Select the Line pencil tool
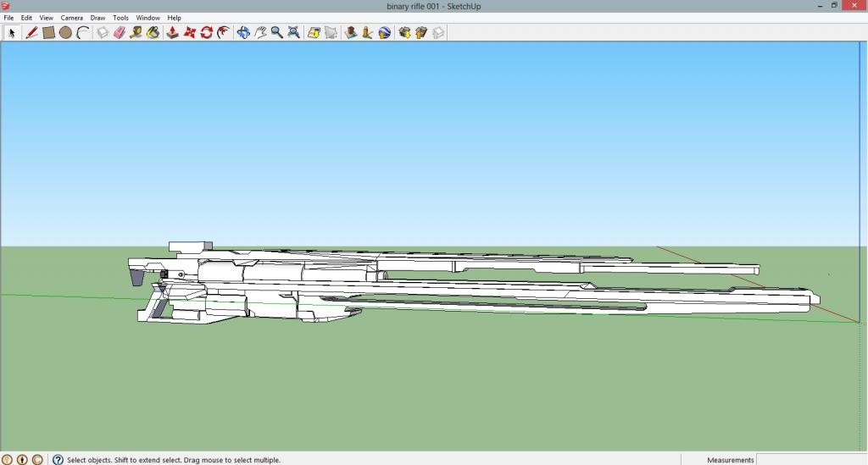Image resolution: width=868 pixels, height=465 pixels. pyautogui.click(x=31, y=33)
